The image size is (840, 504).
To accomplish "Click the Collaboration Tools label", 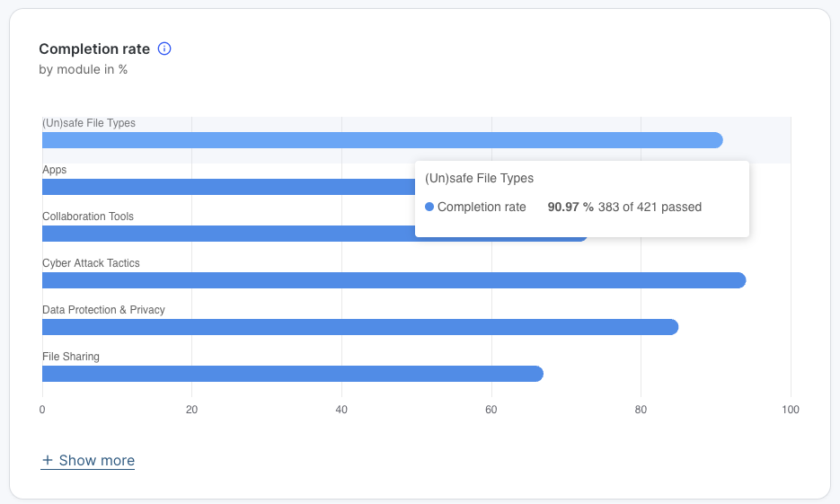I will click(87, 217).
